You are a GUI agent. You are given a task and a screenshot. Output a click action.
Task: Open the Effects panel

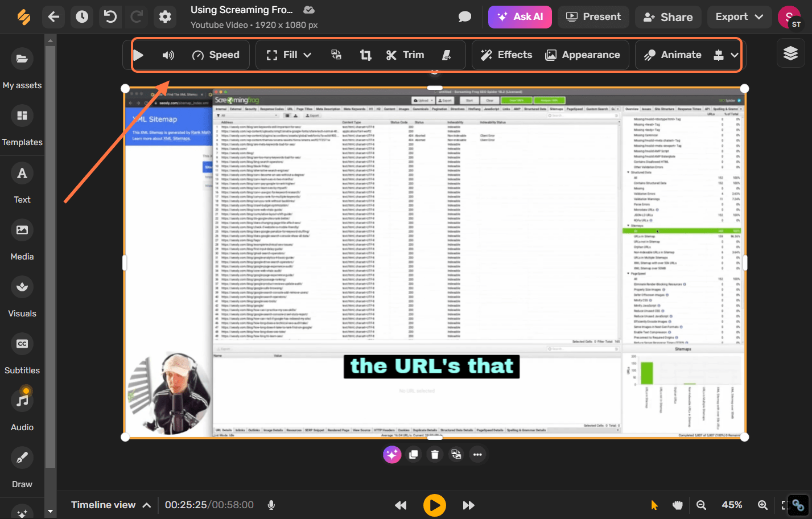(x=506, y=55)
